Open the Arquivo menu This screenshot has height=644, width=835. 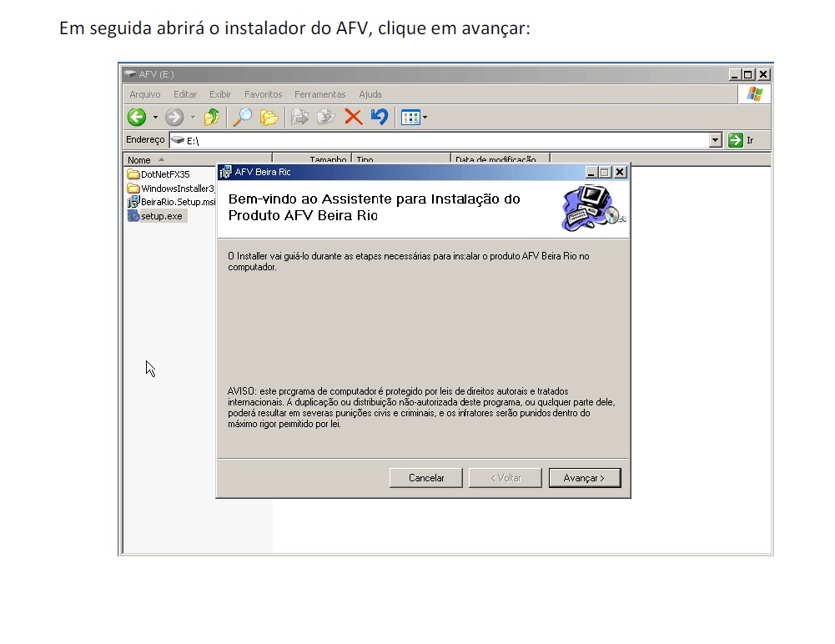[x=145, y=94]
